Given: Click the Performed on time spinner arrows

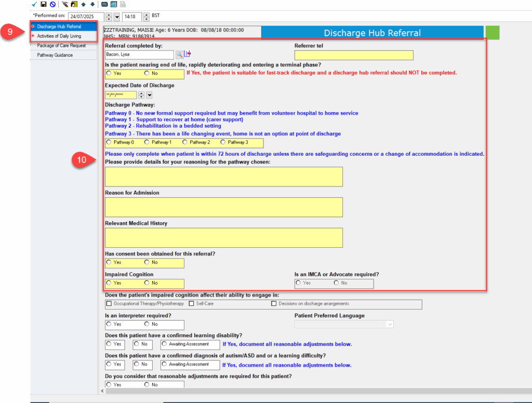Looking at the screenshot, I should tap(146, 17).
